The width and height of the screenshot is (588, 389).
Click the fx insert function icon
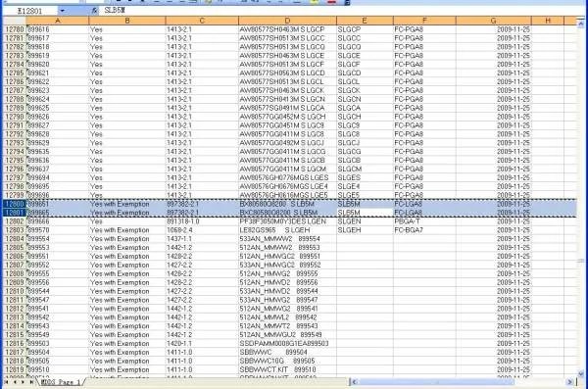[94, 11]
